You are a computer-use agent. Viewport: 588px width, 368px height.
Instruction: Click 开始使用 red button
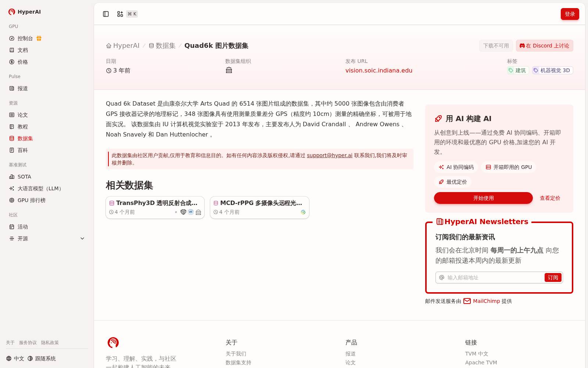483,198
